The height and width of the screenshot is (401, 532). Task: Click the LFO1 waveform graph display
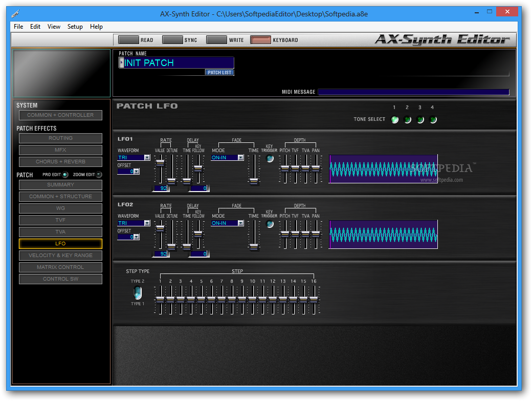coord(383,169)
